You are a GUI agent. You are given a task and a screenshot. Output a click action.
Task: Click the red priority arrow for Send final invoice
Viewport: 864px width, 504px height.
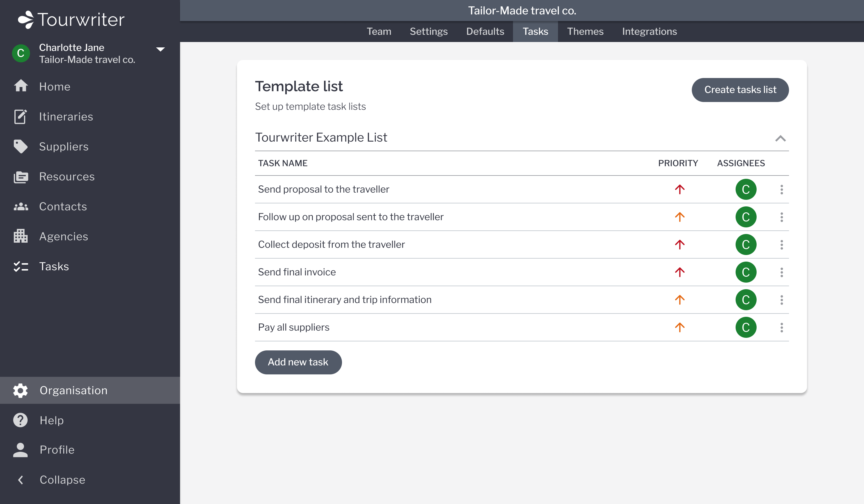pyautogui.click(x=679, y=272)
